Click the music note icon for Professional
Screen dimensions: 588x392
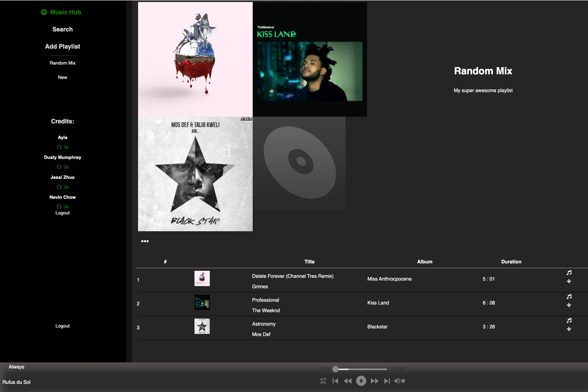[569, 296]
